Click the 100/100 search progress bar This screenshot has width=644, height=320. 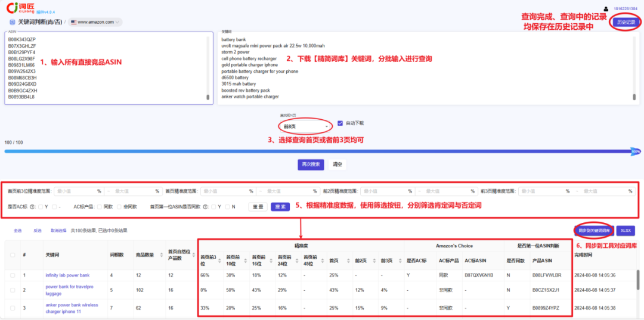coord(323,151)
